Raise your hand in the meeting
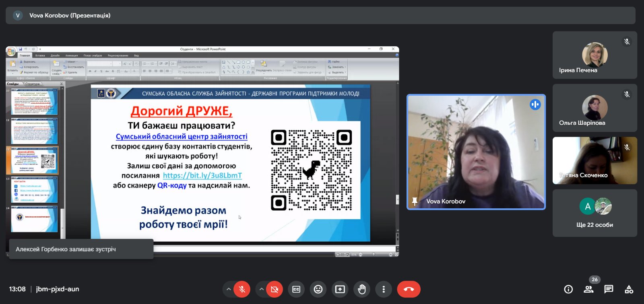Viewport: 644px width, 304px height. (x=362, y=289)
